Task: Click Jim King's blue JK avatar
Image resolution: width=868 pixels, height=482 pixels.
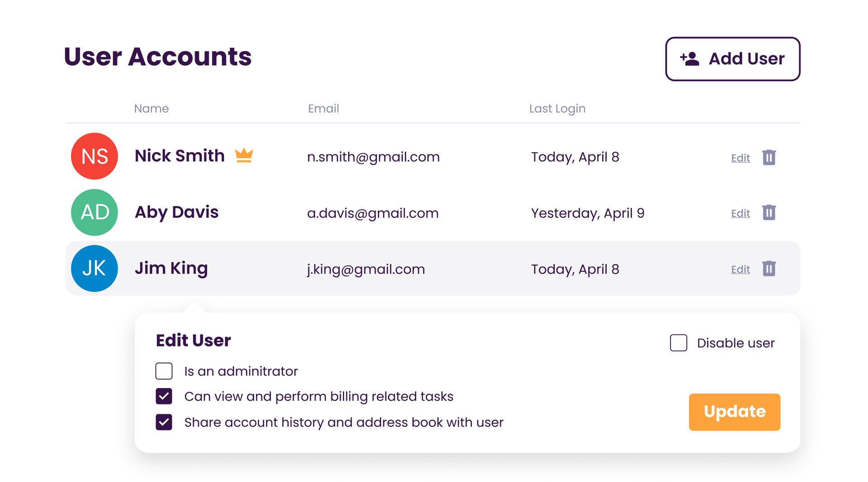Action: coord(94,268)
